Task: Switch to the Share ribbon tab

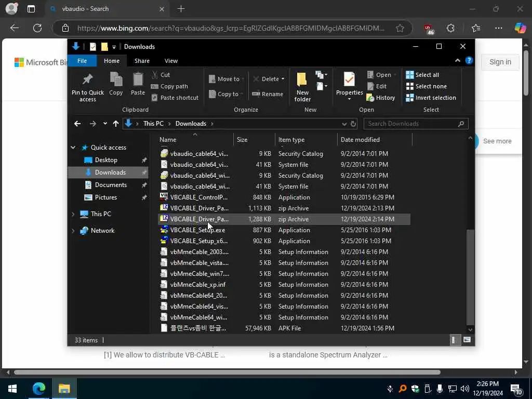Action: pyautogui.click(x=142, y=61)
